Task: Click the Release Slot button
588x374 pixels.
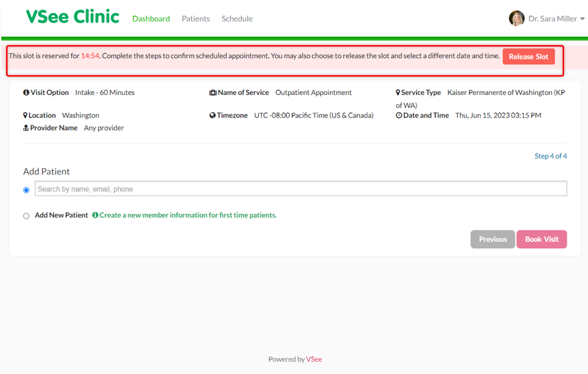Action: click(529, 57)
